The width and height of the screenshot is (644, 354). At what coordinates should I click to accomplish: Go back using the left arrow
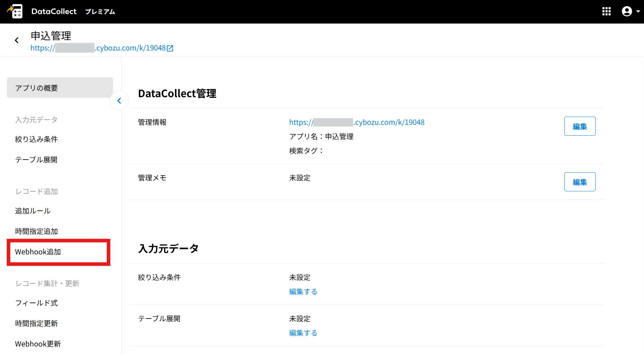pyautogui.click(x=17, y=40)
